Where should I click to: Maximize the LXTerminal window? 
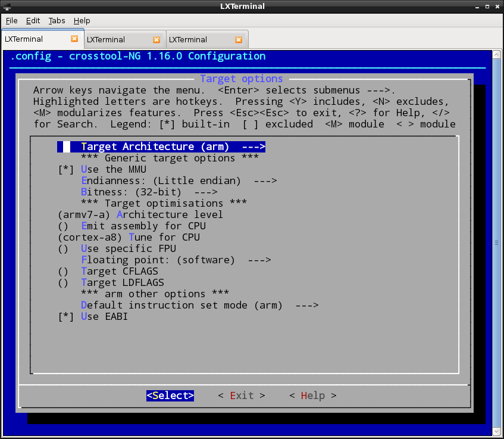(x=487, y=7)
